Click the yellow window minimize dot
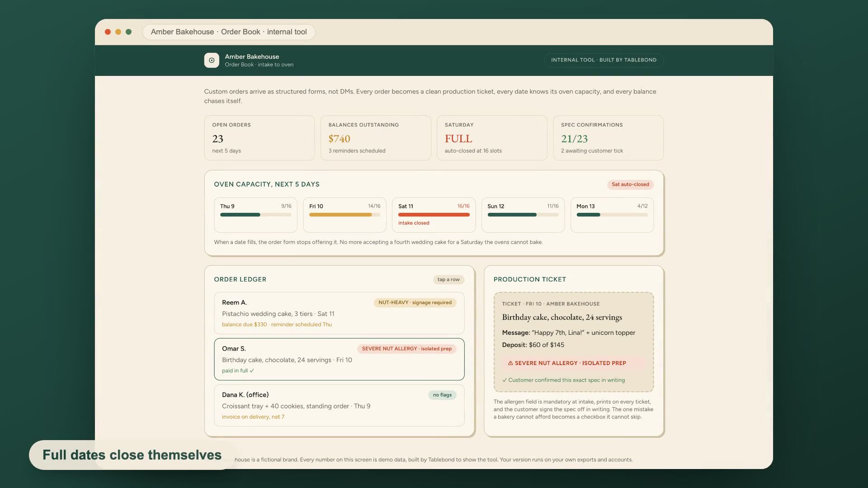The width and height of the screenshot is (868, 488). tap(118, 32)
